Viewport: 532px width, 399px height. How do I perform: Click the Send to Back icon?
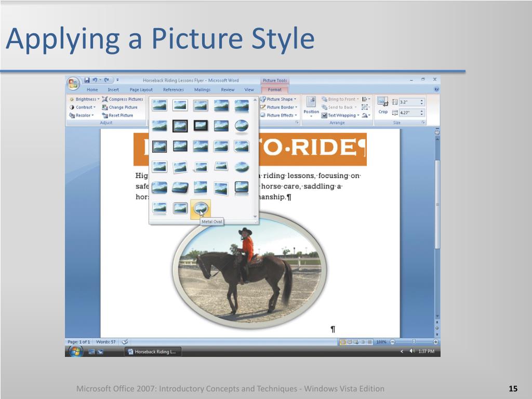pyautogui.click(x=324, y=107)
